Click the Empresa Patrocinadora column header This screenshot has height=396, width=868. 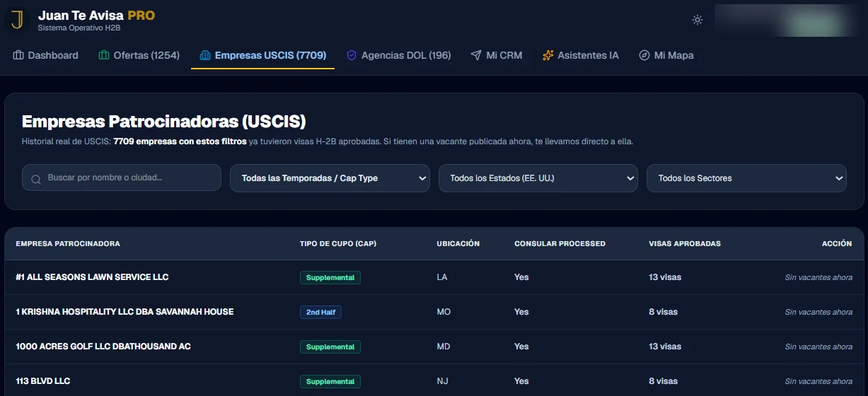(68, 243)
